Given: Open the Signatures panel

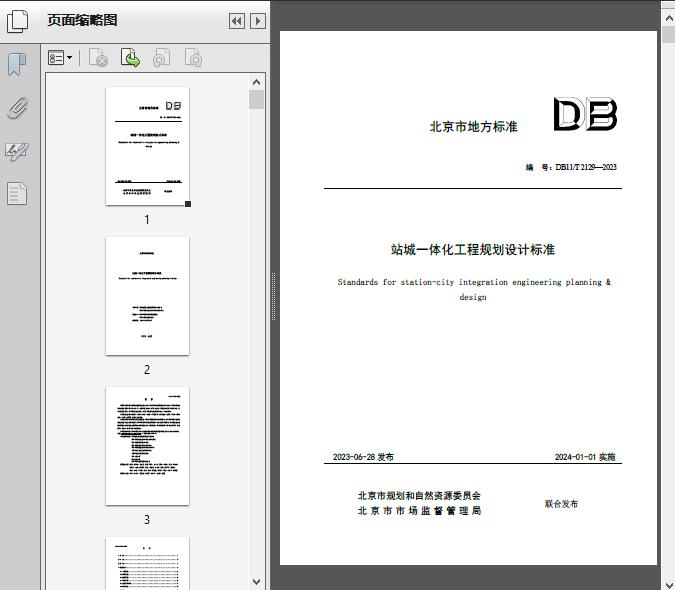Looking at the screenshot, I should [x=17, y=151].
